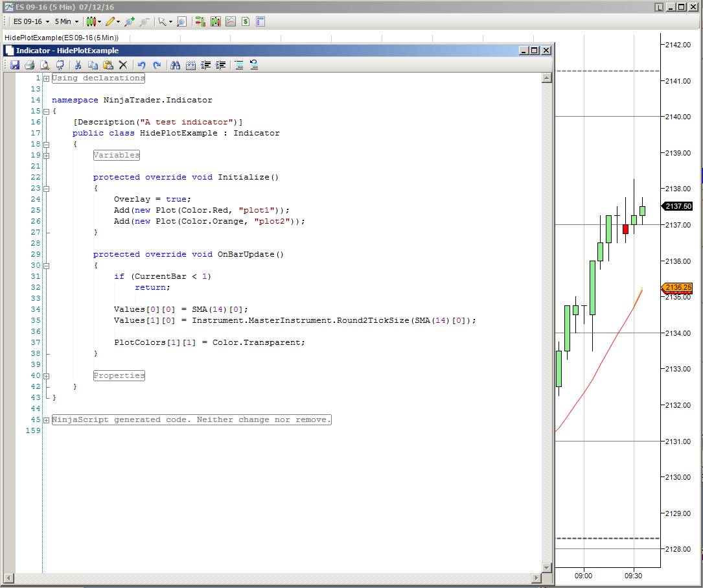This screenshot has height=588, width=703.
Task: Click the grayed zoom out magnifier icon
Action: pyautogui.click(x=144, y=21)
